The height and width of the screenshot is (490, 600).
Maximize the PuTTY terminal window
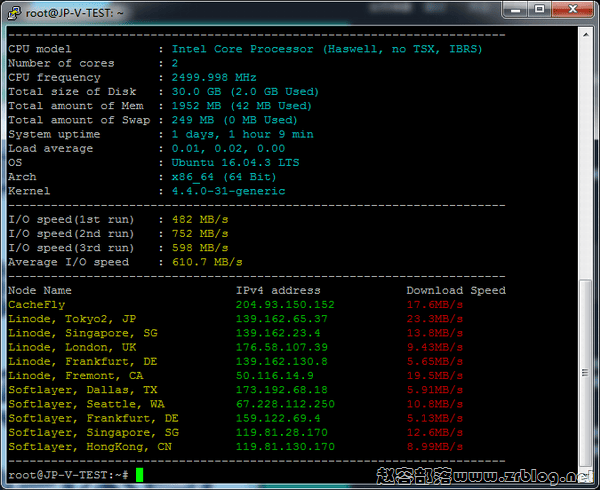[x=540, y=10]
